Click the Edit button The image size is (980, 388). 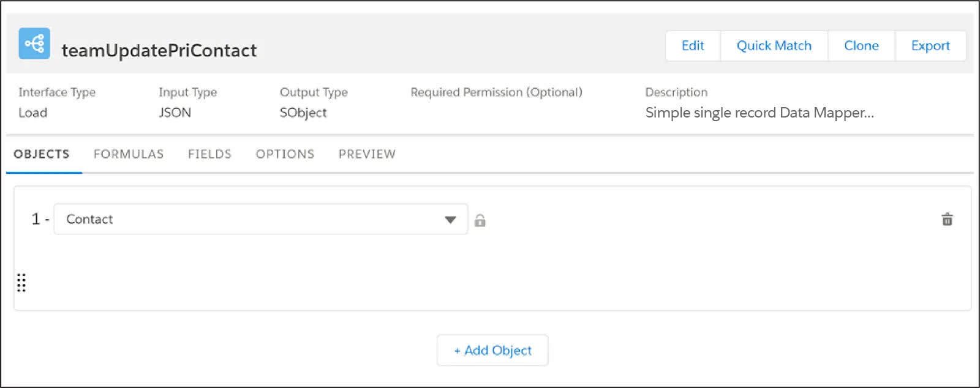point(693,46)
